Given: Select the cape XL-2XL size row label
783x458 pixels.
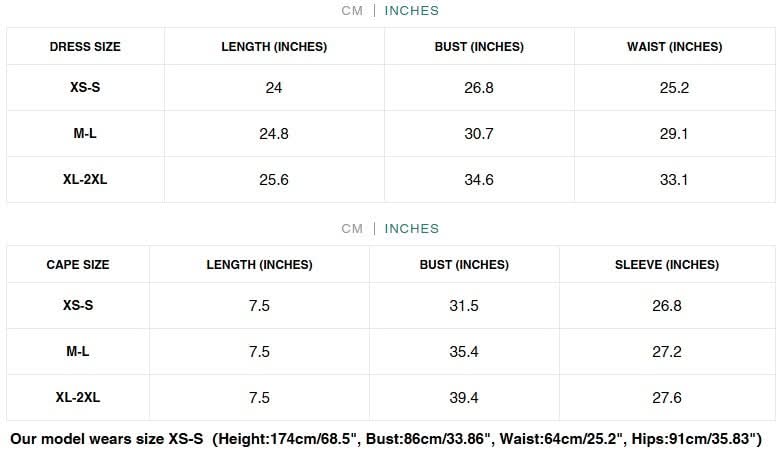Looking at the screenshot, I should tap(78, 397).
